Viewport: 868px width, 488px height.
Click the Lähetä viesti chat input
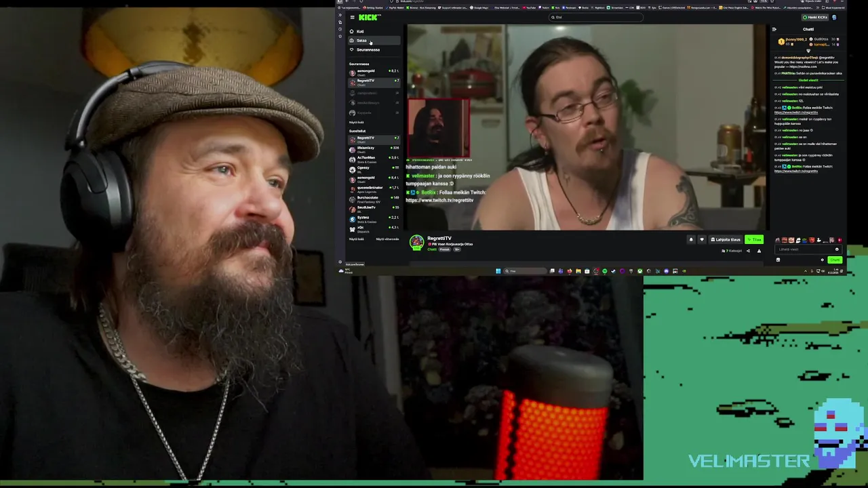pos(808,249)
